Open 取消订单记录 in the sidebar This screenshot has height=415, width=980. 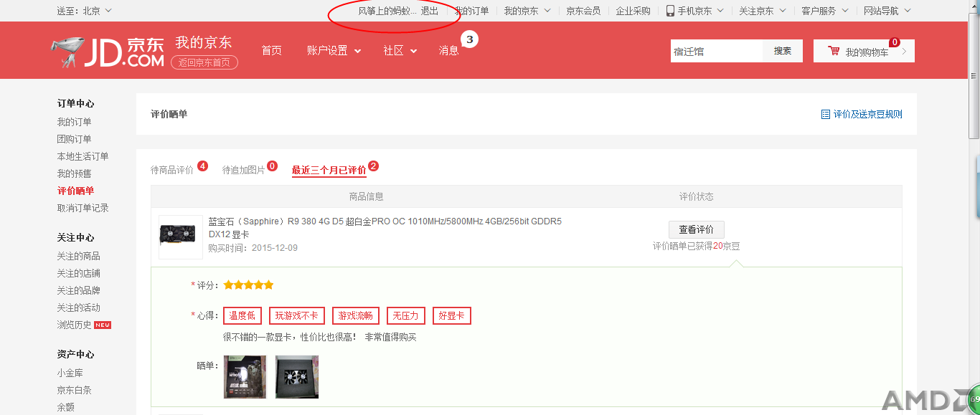click(83, 208)
